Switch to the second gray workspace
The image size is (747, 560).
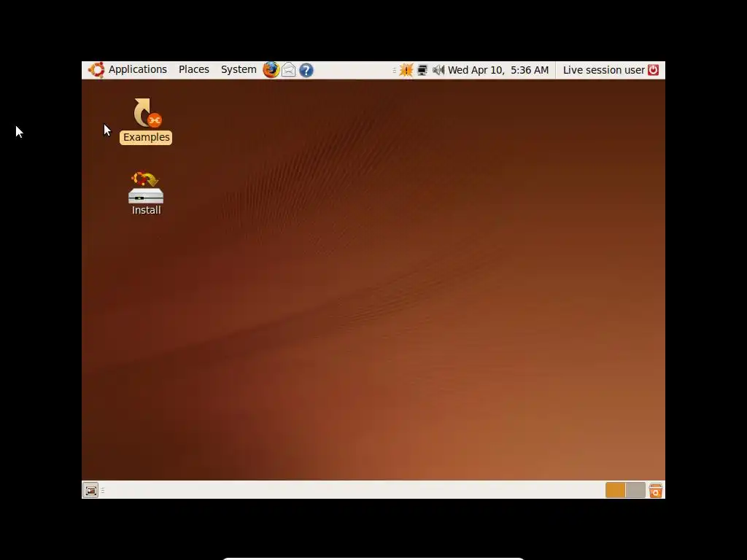(x=635, y=490)
